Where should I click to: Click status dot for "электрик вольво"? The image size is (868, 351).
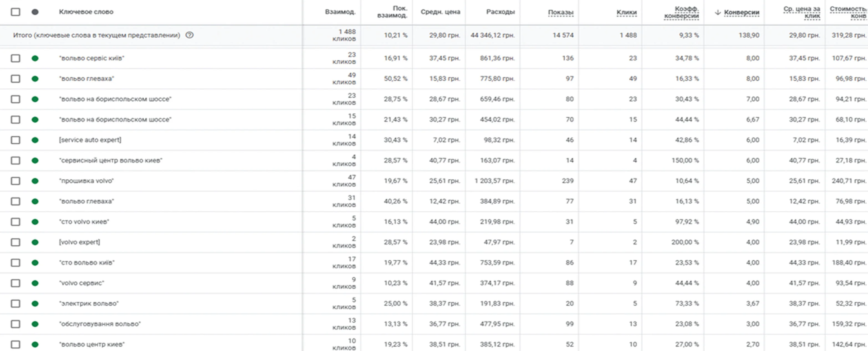[35, 304]
